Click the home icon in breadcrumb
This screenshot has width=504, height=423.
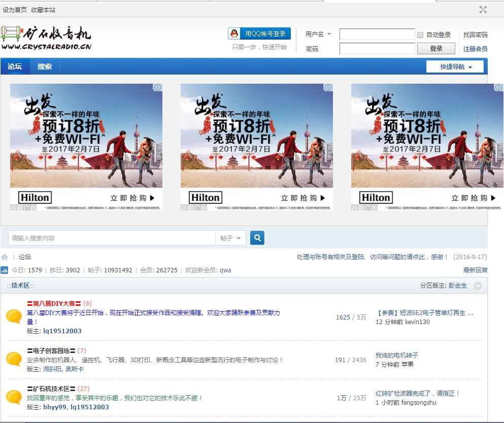[5, 257]
